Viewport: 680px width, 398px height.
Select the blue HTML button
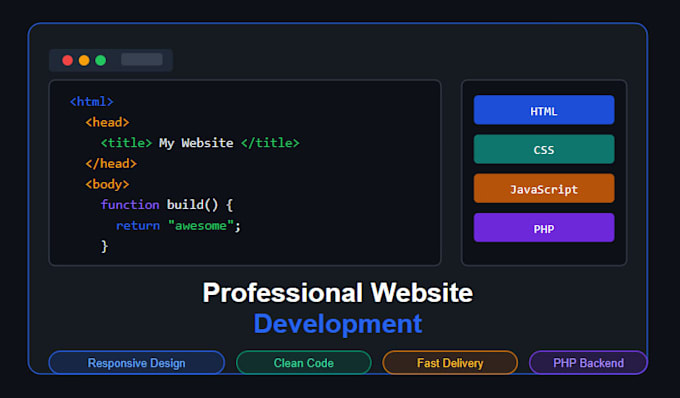click(x=544, y=110)
